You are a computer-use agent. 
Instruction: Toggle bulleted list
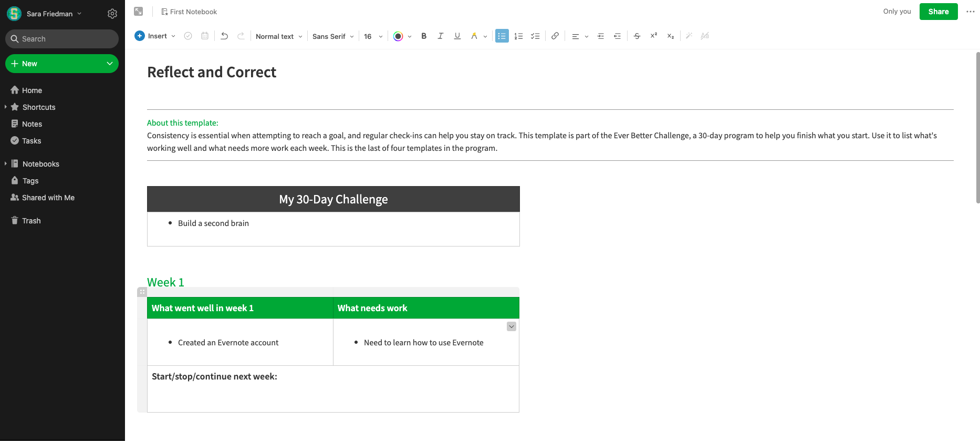(x=502, y=36)
